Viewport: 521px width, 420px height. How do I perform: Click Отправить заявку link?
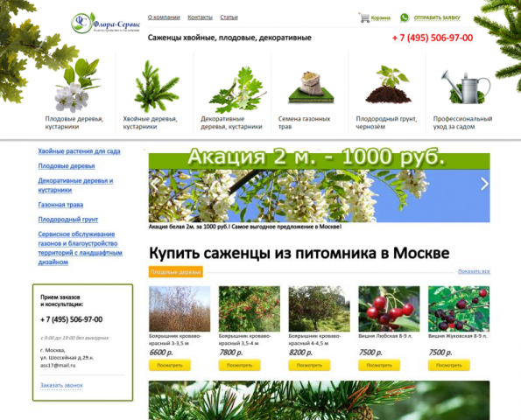[x=437, y=17]
